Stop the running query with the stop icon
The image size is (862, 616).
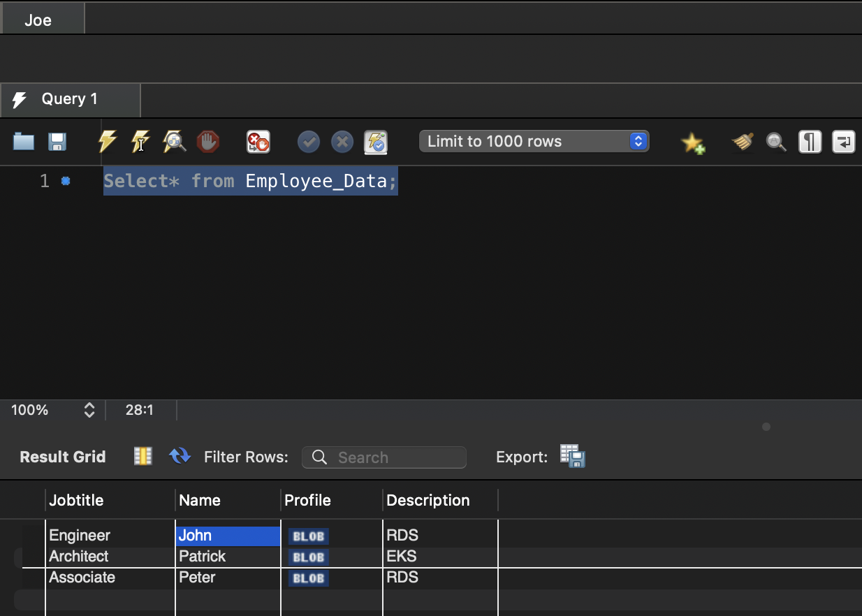[x=207, y=141]
